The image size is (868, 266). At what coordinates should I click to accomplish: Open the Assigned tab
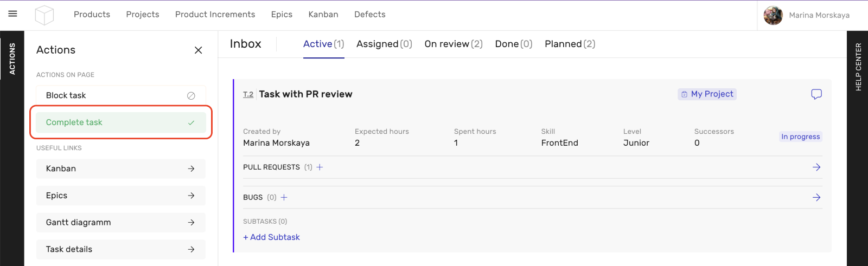(384, 44)
